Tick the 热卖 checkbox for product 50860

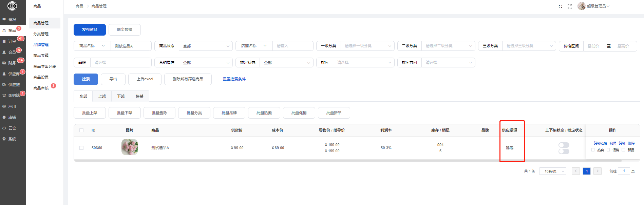[x=593, y=150]
